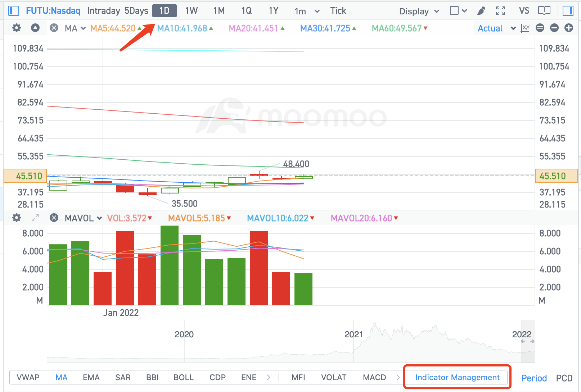Show more main indicators after ENE
Image resolution: width=581 pixels, height=392 pixels.
pos(269,377)
